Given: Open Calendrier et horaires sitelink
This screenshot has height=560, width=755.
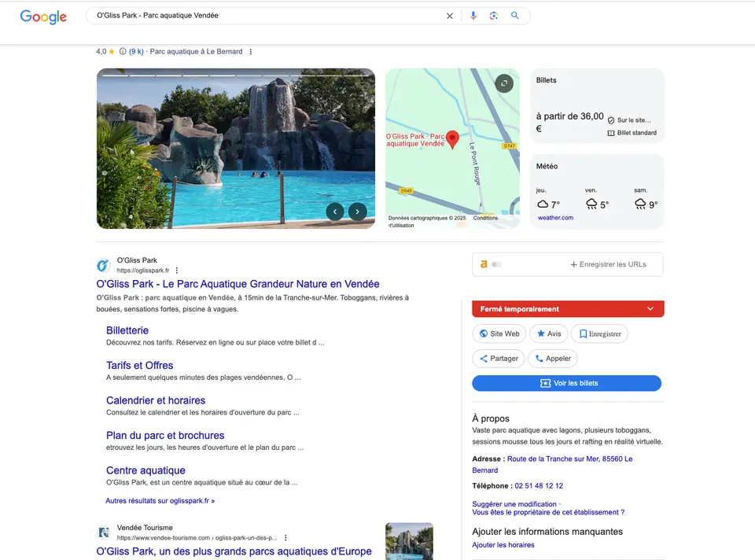Looking at the screenshot, I should pos(156,400).
